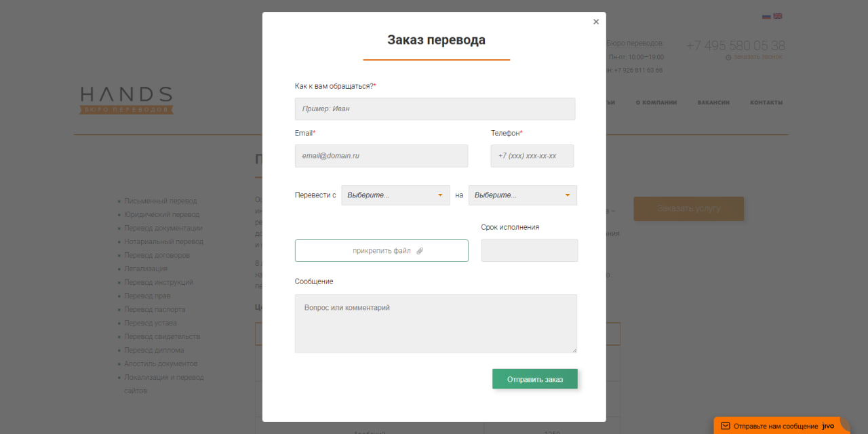Click the Russian flag language icon
Screen dimensions: 868x434
click(766, 16)
